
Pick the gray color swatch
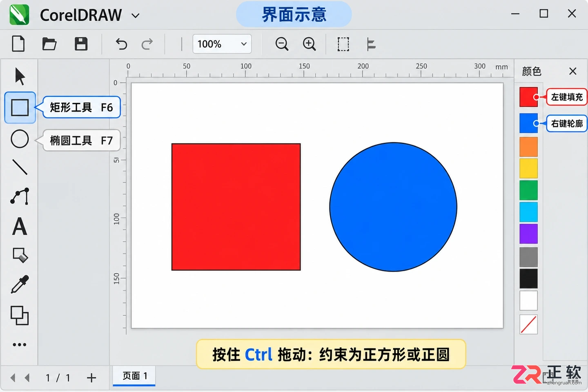[x=528, y=257]
